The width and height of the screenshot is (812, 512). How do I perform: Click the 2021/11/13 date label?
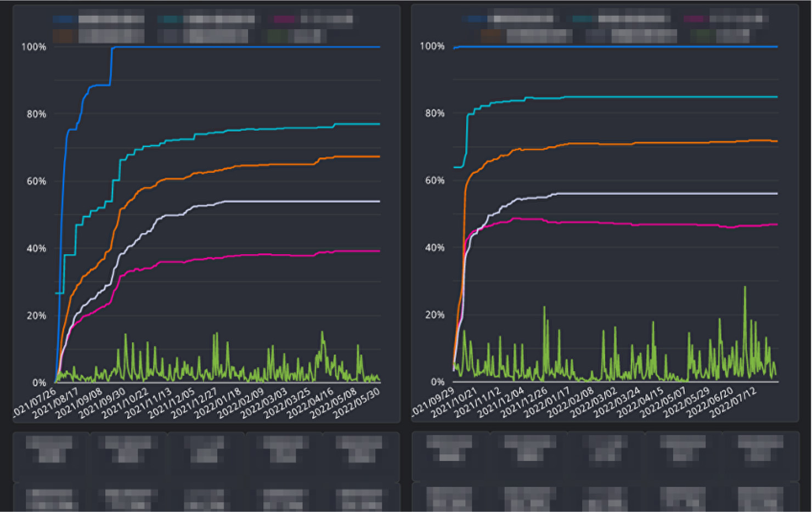click(148, 404)
